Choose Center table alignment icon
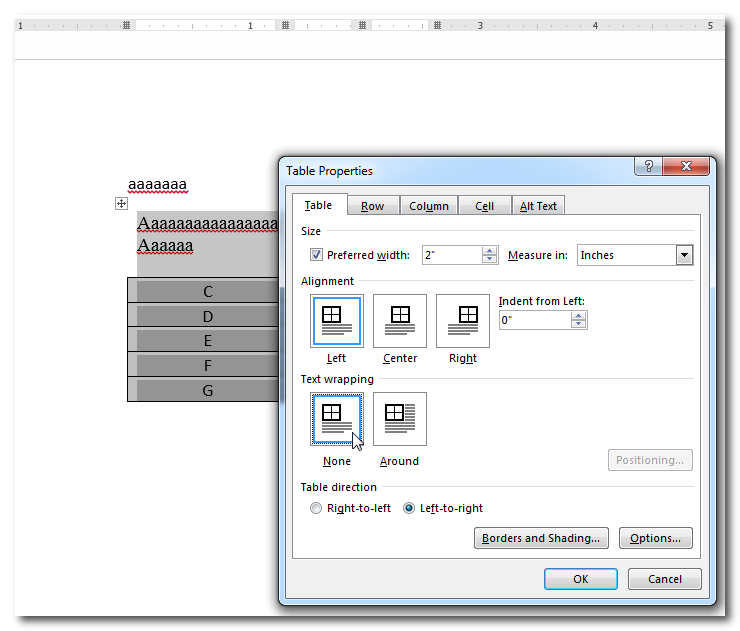The image size is (740, 631). tap(400, 320)
